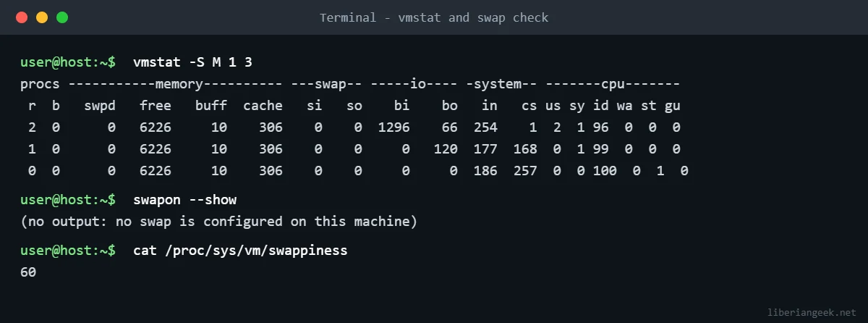Click the id value 96

pos(601,127)
